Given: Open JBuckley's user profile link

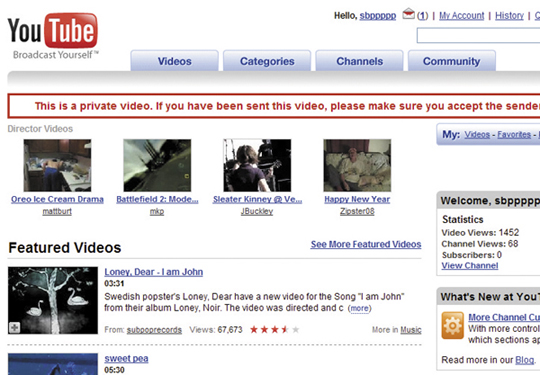Looking at the screenshot, I should (257, 211).
